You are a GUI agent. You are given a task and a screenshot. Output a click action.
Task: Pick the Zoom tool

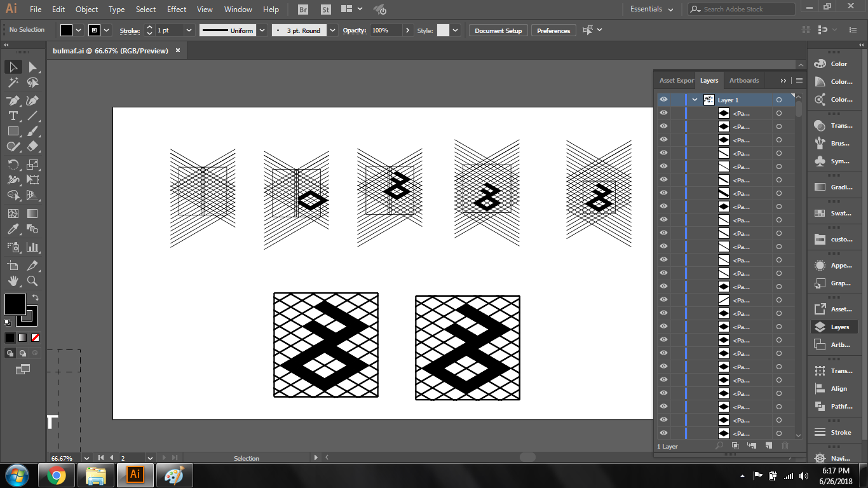32,281
